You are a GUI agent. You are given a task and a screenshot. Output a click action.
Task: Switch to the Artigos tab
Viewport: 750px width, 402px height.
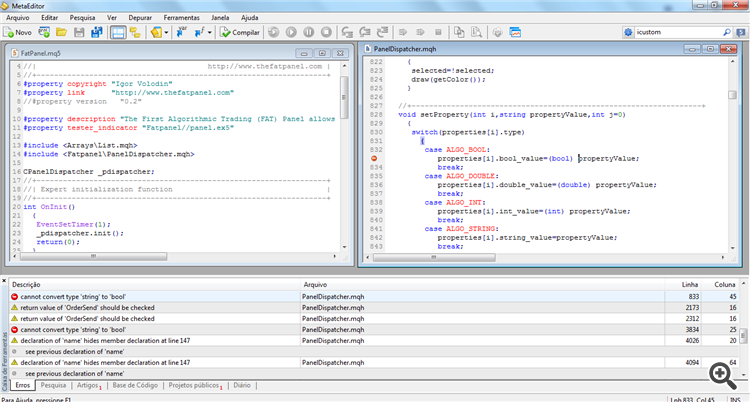[x=89, y=385]
